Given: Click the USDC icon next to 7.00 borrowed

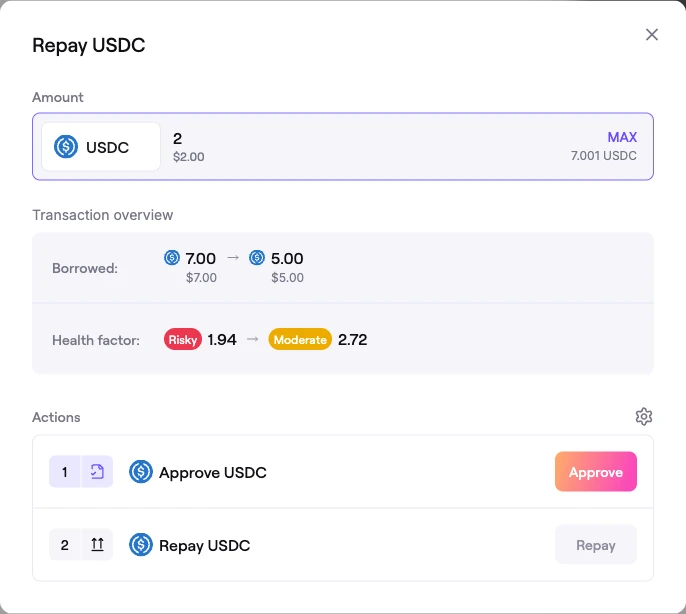Looking at the screenshot, I should click(172, 257).
